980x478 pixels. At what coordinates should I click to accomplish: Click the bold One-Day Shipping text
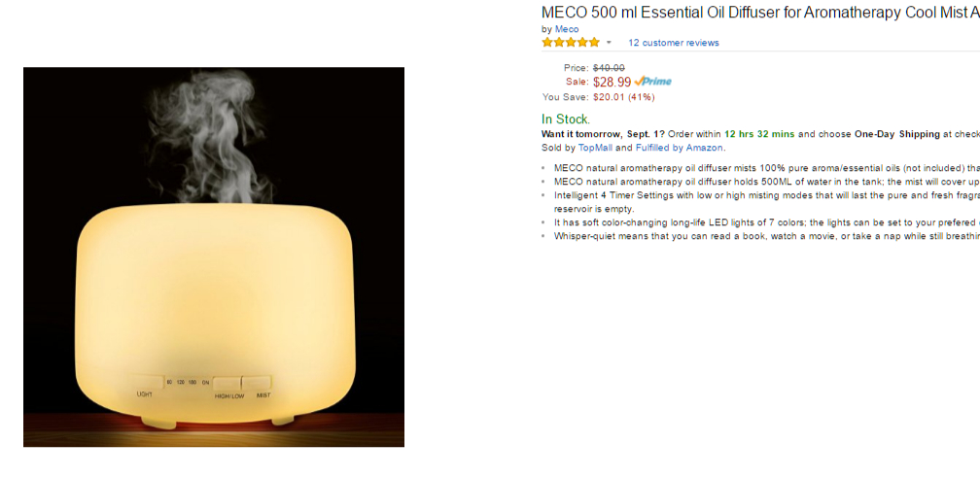point(896,134)
